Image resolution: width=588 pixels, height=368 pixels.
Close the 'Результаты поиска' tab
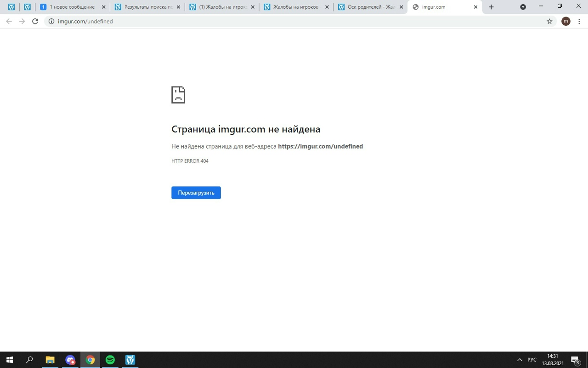coord(179,7)
